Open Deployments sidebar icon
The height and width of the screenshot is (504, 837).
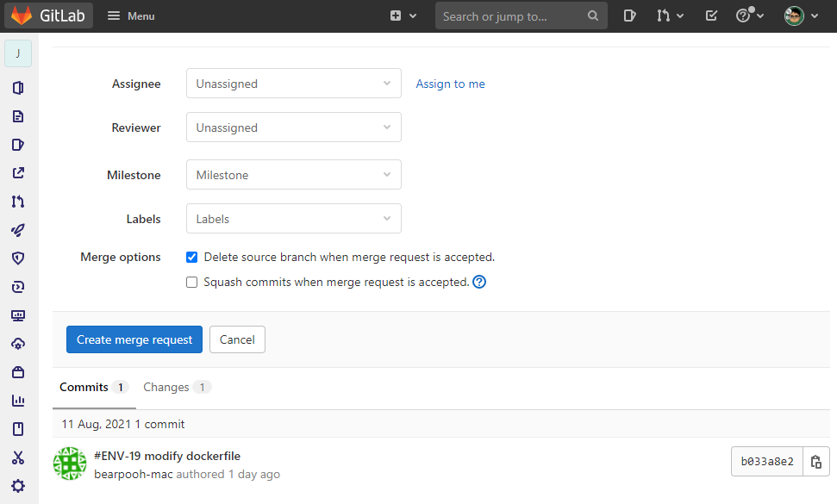tap(18, 287)
